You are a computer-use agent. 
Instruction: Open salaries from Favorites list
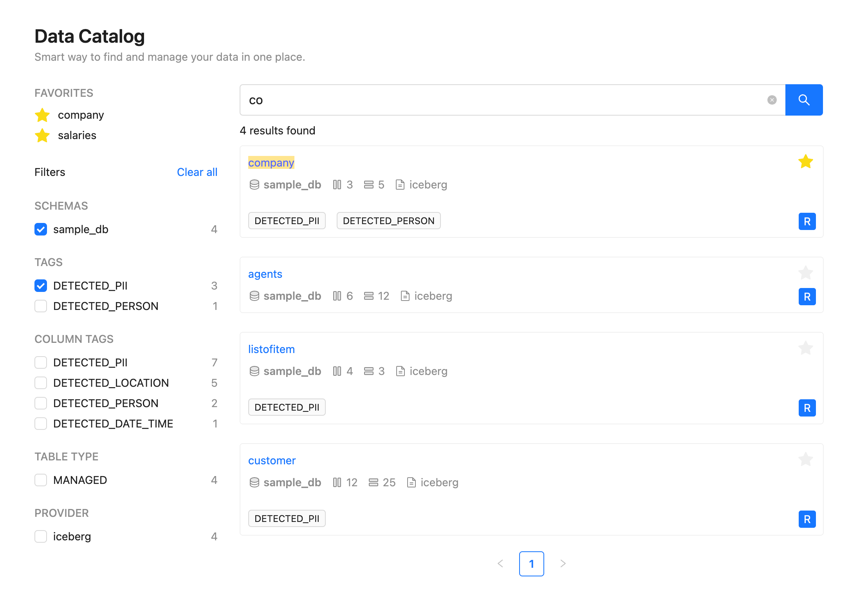pyautogui.click(x=77, y=136)
